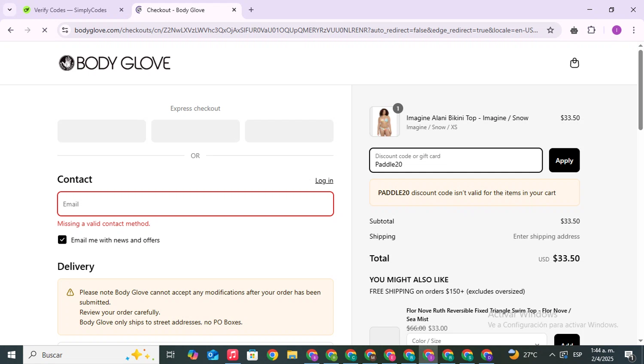Viewport: 644px width, 364px height.
Task: Open Chrome profile E taskbar icon
Action: (390, 355)
